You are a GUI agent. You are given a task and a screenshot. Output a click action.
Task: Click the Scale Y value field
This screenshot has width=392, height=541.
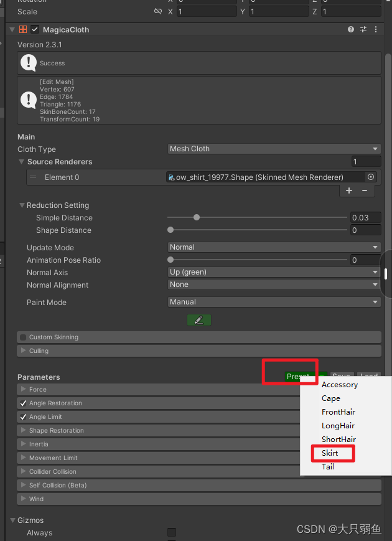click(x=279, y=11)
